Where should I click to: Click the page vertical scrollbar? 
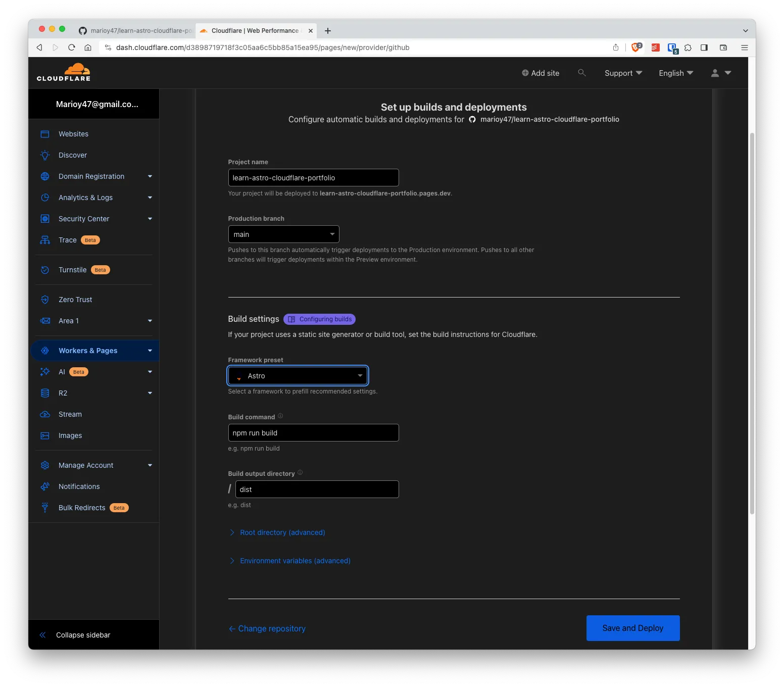pos(752,323)
